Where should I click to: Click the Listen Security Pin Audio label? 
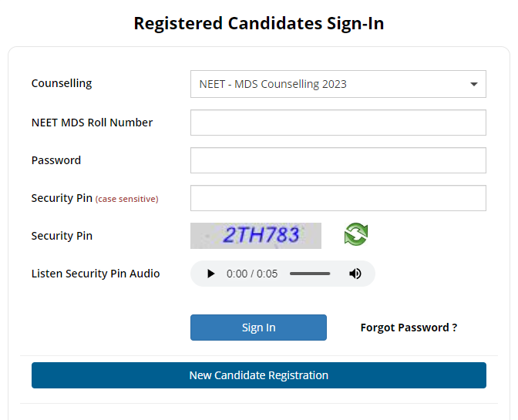[96, 274]
